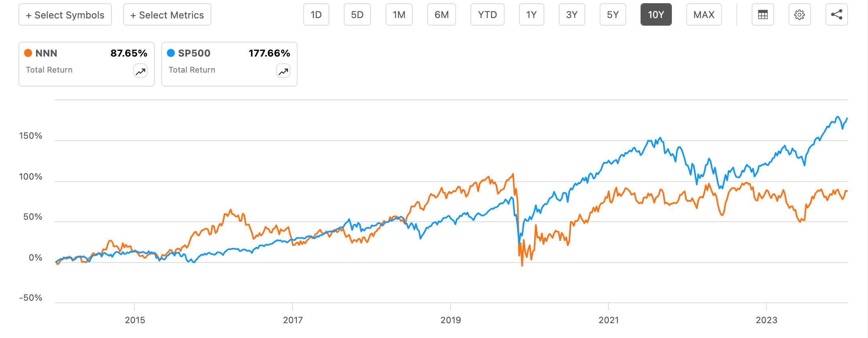Select the 6M time range
Viewport: 868px width, 338px height.
coord(441,14)
